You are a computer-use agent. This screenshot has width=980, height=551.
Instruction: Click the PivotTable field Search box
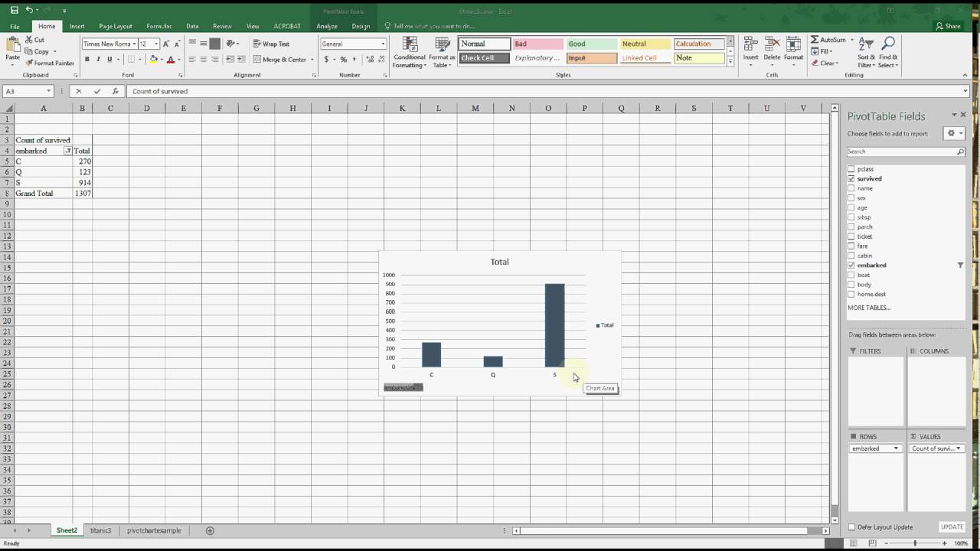point(905,152)
